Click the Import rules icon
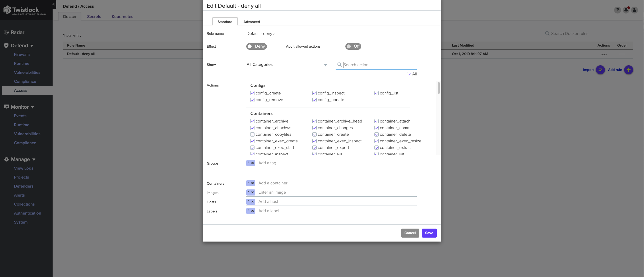Screen dimensions: 644x277 600,70
